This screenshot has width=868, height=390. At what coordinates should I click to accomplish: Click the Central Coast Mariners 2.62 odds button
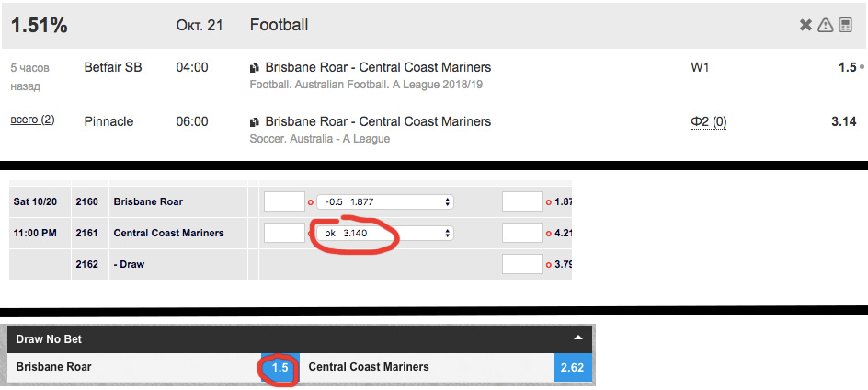[573, 367]
